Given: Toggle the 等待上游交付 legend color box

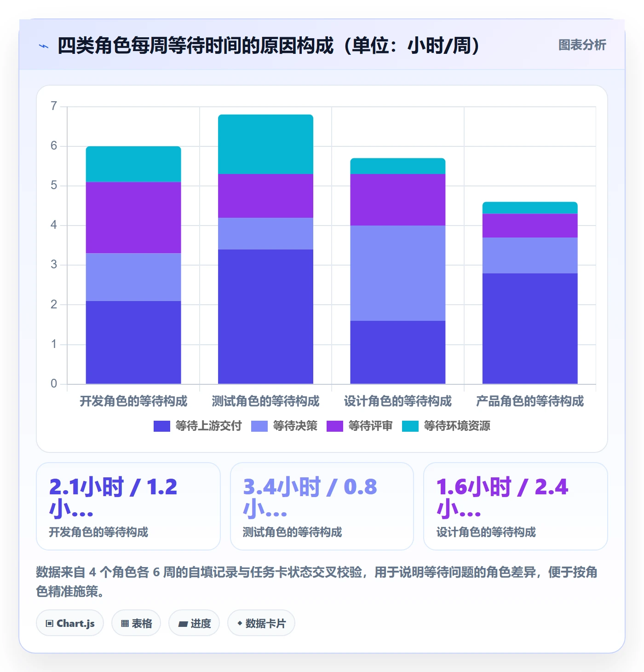Looking at the screenshot, I should click(x=162, y=426).
